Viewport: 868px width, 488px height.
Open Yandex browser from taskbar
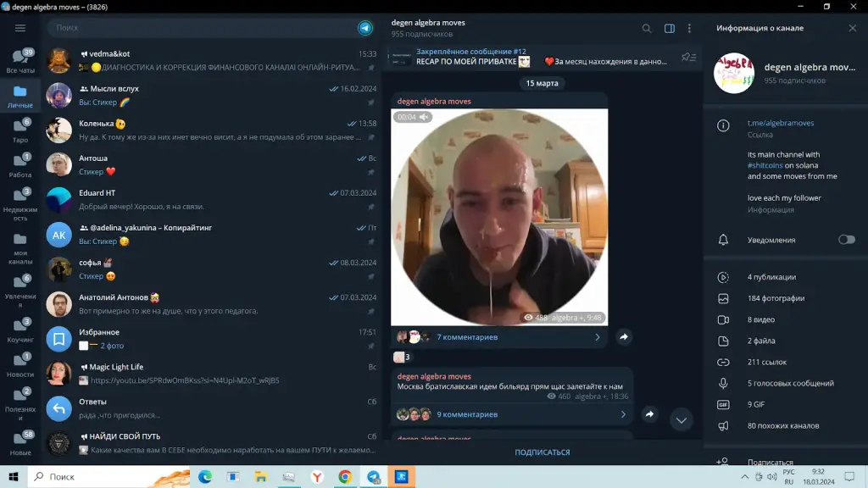317,476
